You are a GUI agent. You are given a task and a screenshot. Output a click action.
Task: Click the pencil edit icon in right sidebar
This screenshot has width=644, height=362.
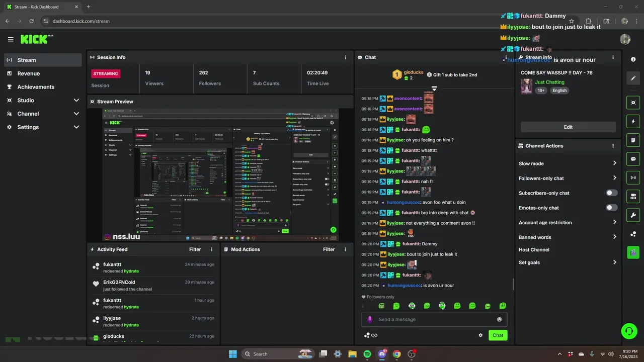633,78
